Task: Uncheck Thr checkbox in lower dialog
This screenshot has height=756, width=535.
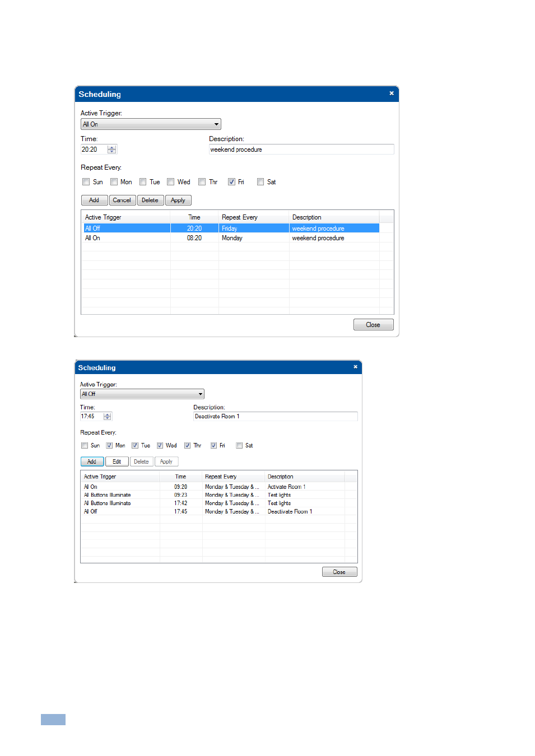Action: point(188,446)
